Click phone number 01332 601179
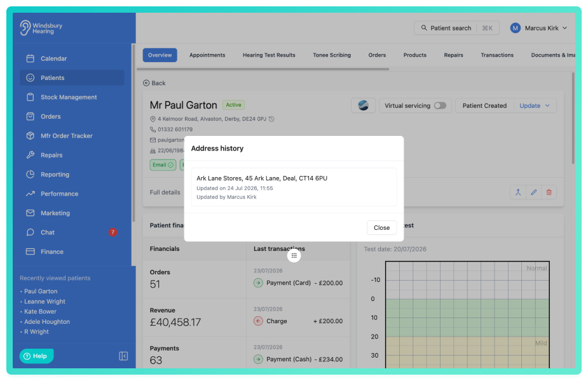 pyautogui.click(x=175, y=130)
